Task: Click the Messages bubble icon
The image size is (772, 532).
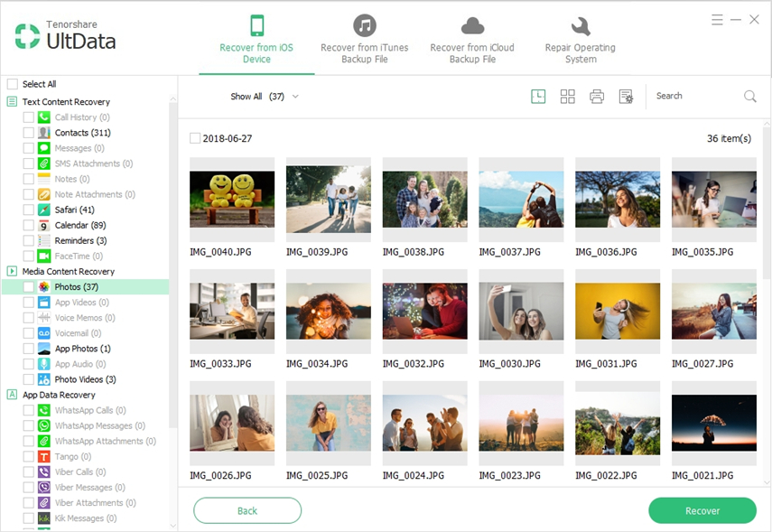Action: (x=44, y=148)
